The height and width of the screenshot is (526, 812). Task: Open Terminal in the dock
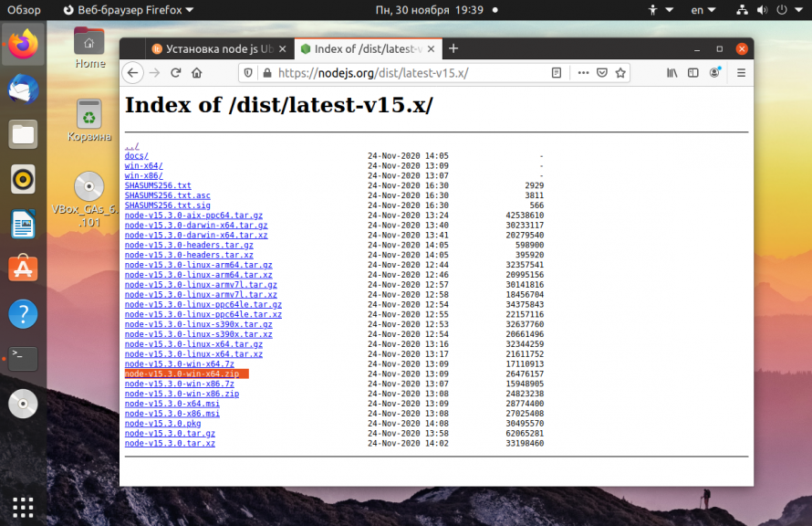click(23, 359)
